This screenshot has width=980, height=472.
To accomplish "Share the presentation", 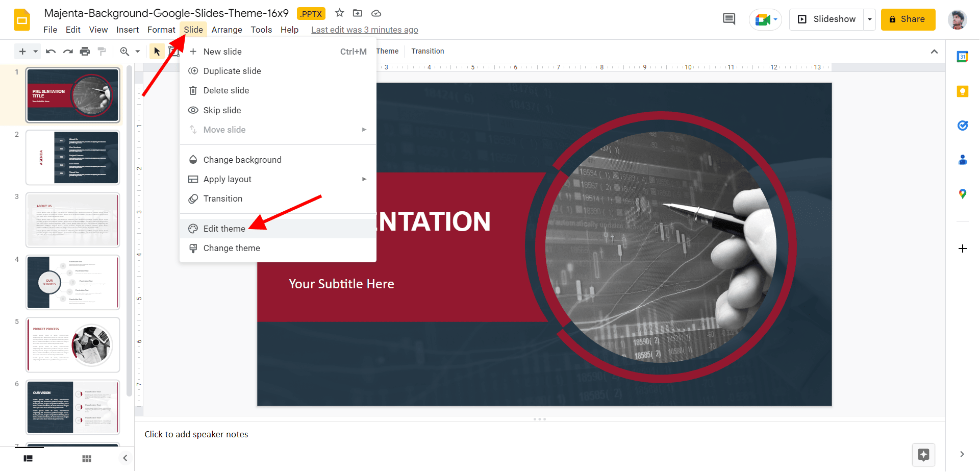I will click(908, 19).
